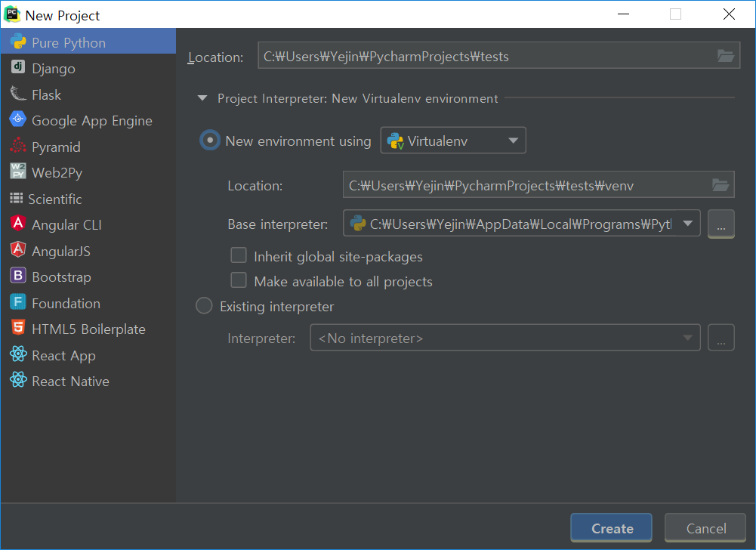Click the Web2Py icon

click(18, 171)
